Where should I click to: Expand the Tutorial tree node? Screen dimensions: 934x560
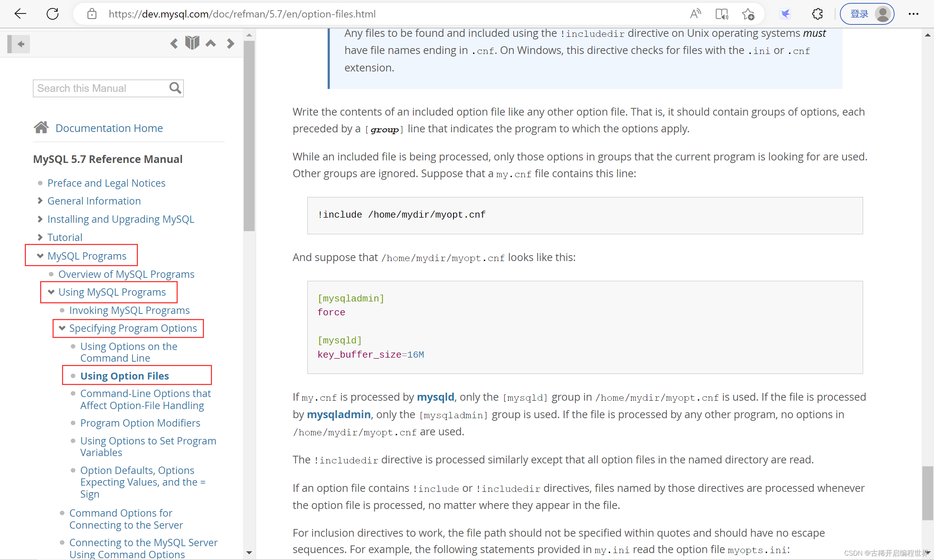(x=40, y=237)
